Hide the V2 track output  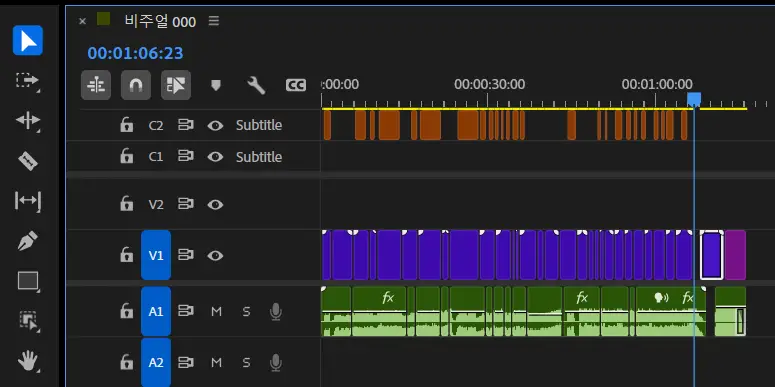[215, 204]
